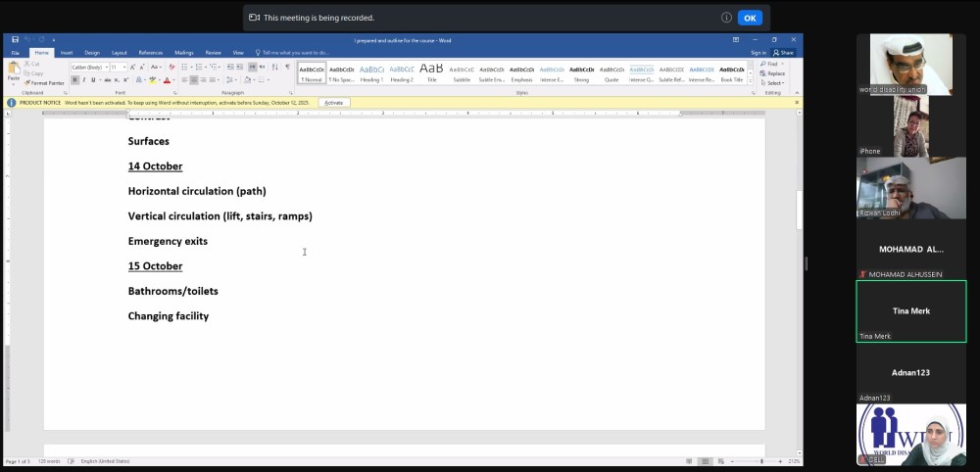Increase font size with grow-font icon

pos(132,67)
